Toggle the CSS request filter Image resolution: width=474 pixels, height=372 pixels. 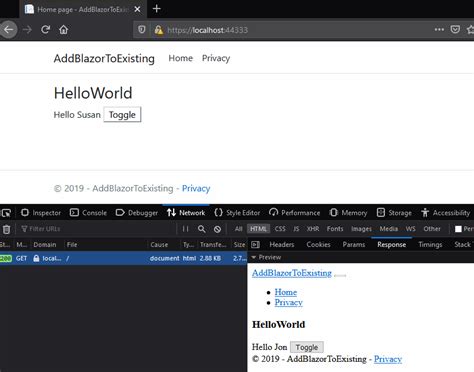pyautogui.click(x=280, y=229)
